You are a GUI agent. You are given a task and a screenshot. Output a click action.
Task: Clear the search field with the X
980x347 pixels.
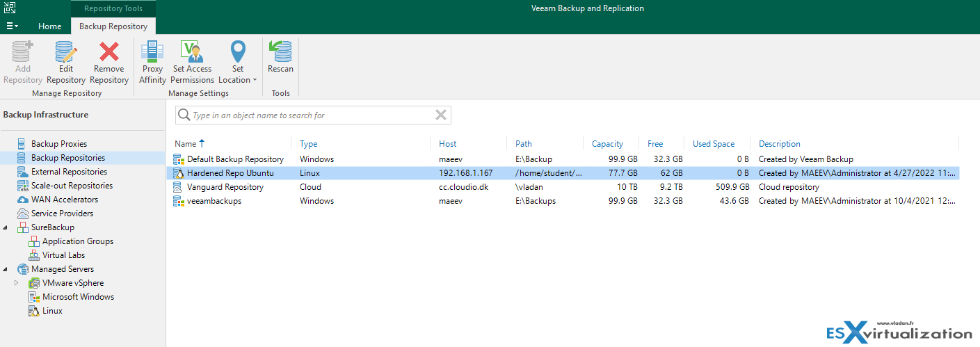coord(440,115)
